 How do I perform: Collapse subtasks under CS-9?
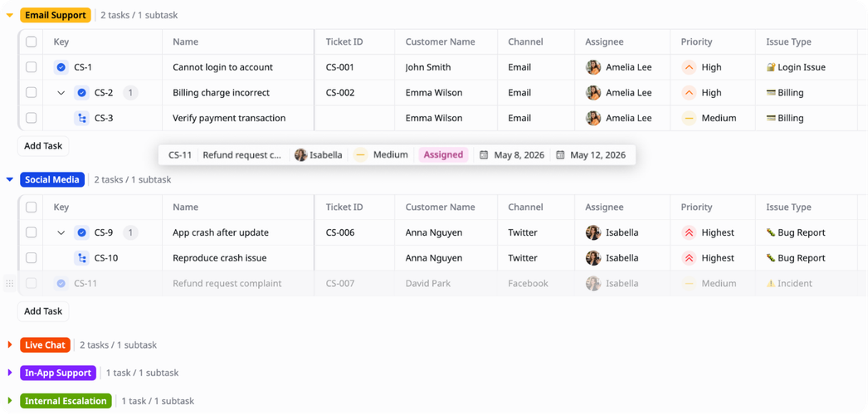point(61,233)
